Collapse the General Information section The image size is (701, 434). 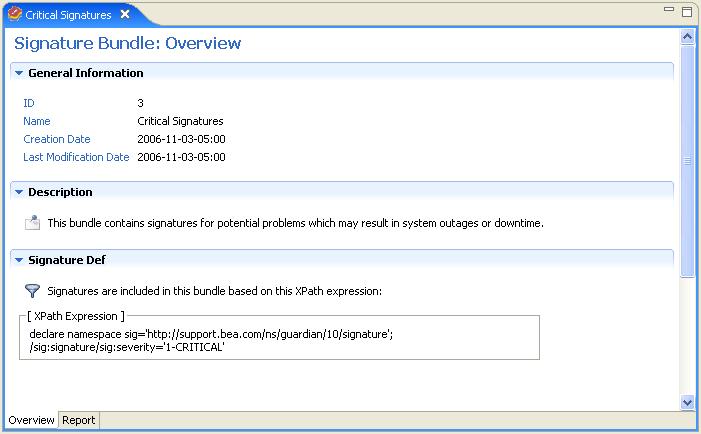tap(19, 73)
